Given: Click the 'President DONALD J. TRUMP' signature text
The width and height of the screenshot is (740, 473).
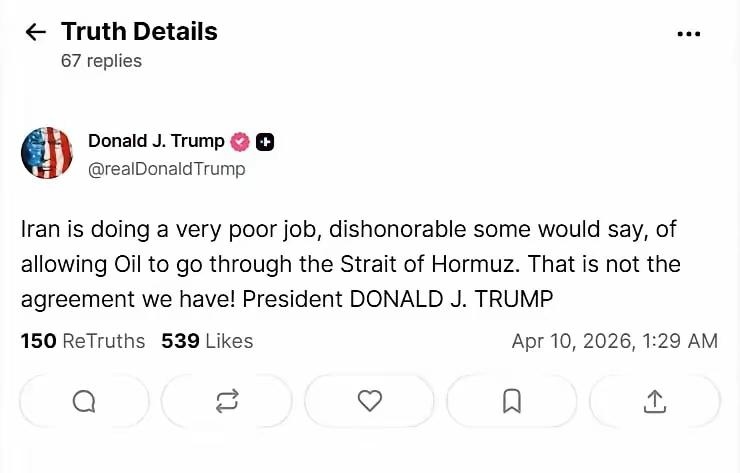Looking at the screenshot, I should (398, 299).
